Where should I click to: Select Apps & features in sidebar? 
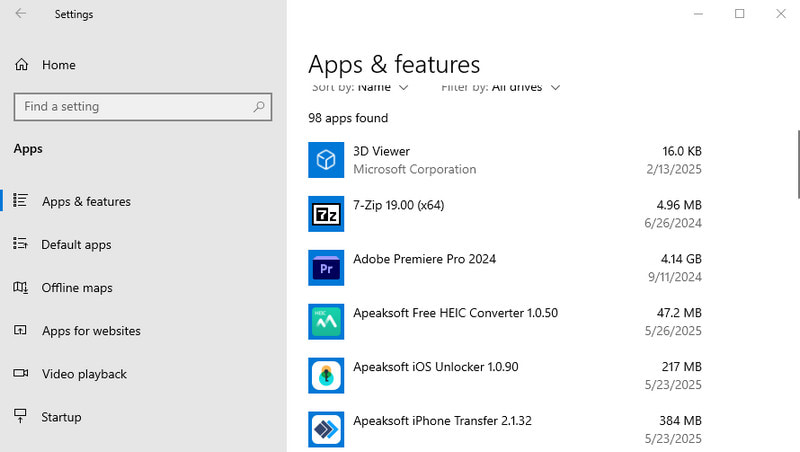pyautogui.click(x=86, y=202)
